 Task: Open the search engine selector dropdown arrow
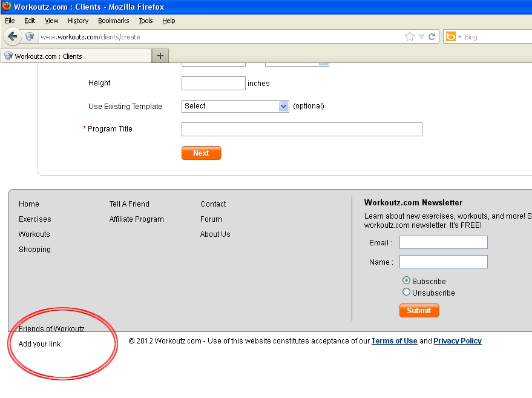[460, 36]
